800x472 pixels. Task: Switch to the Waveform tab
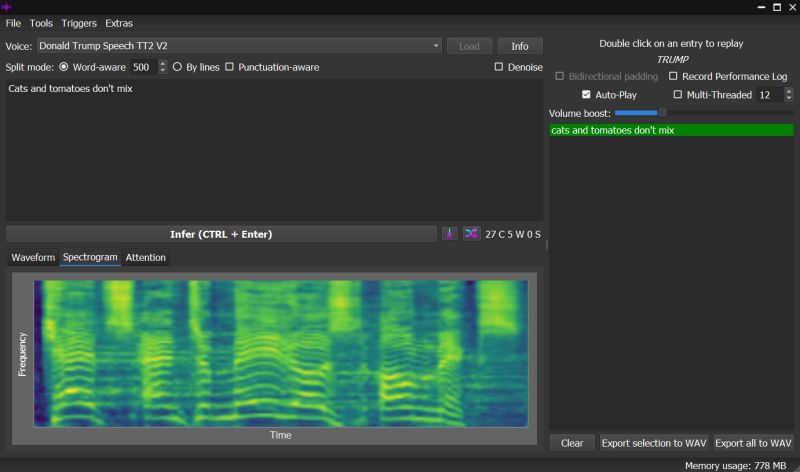click(33, 257)
